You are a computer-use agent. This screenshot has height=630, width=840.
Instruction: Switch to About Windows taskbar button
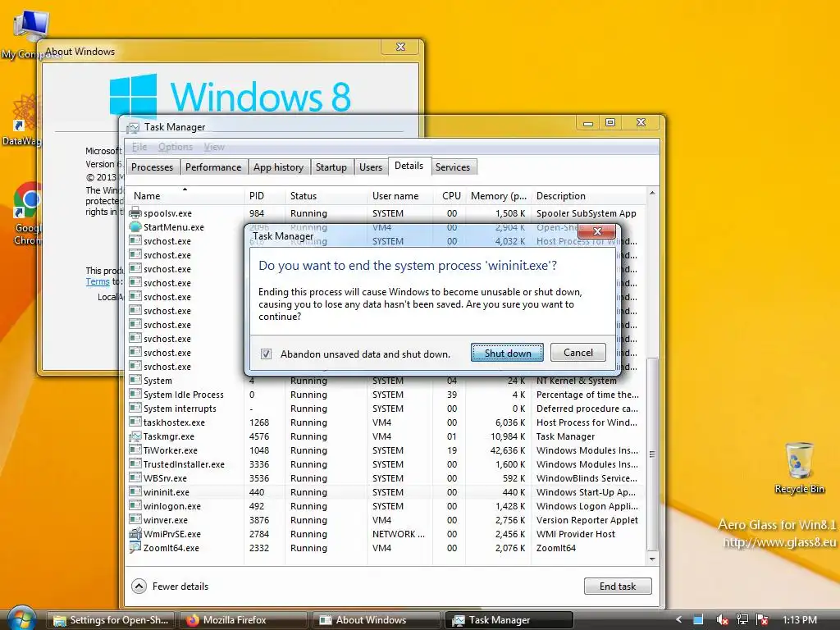(x=376, y=620)
